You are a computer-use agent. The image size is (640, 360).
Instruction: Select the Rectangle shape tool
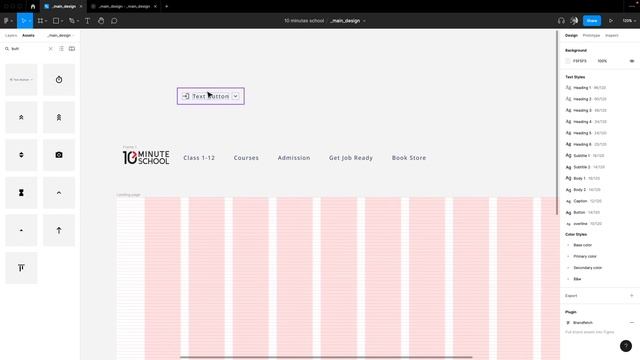point(56,20)
